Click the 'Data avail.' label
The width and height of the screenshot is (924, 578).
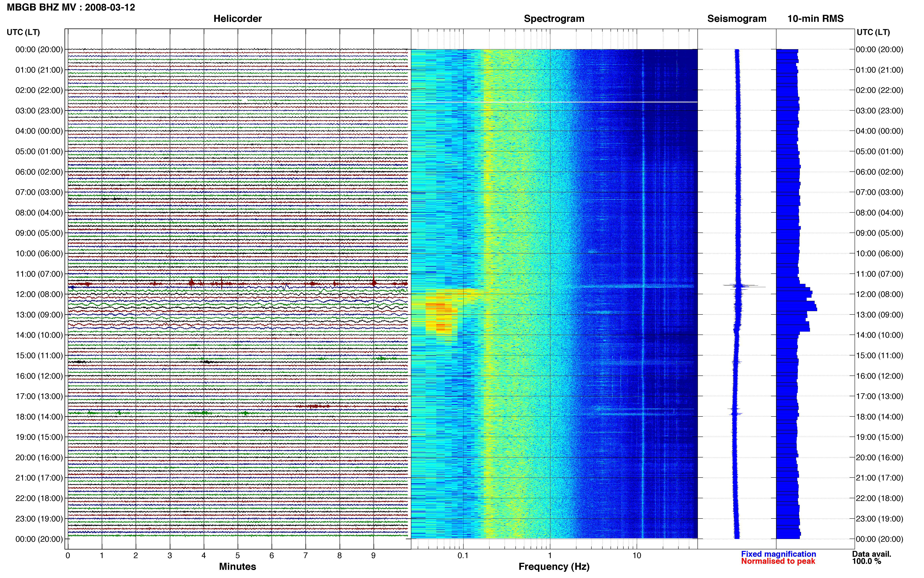pyautogui.click(x=872, y=554)
